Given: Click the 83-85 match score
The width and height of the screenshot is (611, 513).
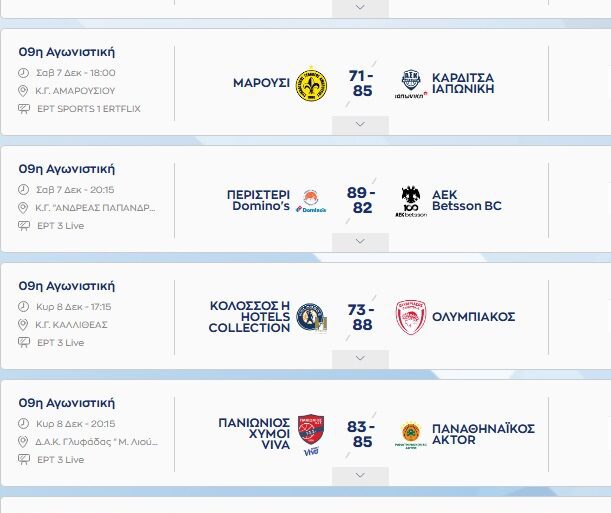Looking at the screenshot, I should [360, 434].
